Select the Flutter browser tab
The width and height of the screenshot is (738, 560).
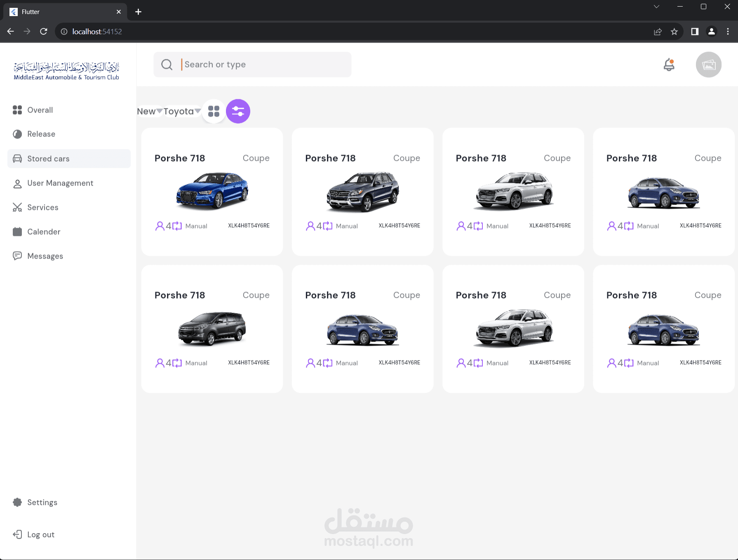point(65,12)
